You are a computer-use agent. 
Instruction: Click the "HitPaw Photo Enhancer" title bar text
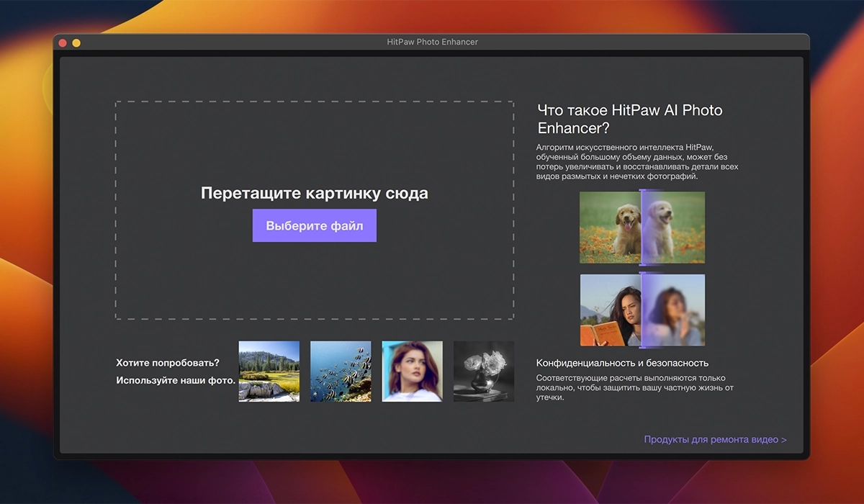pos(432,42)
